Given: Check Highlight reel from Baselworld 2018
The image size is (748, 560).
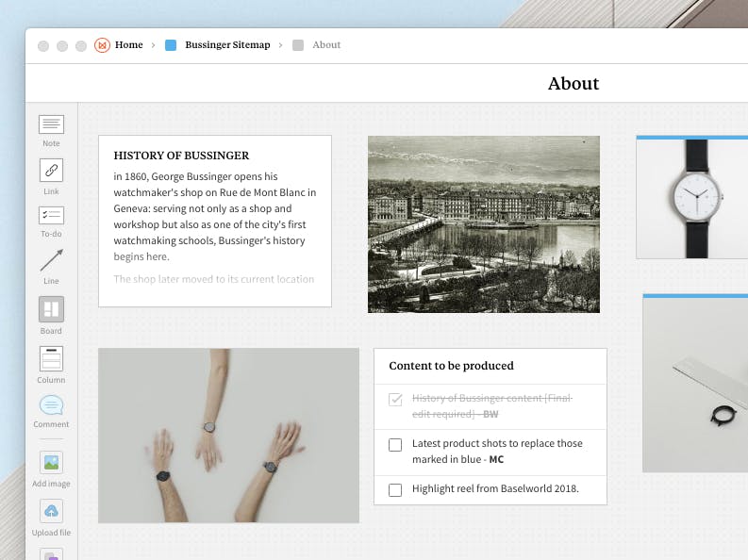Looking at the screenshot, I should tap(395, 490).
